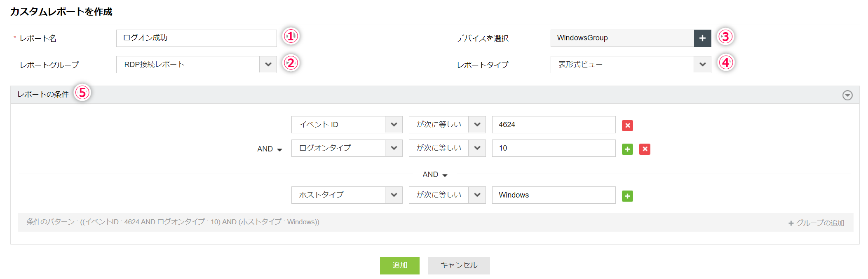Click the Windows value input field
Image resolution: width=868 pixels, height=279 pixels.
pos(553,195)
